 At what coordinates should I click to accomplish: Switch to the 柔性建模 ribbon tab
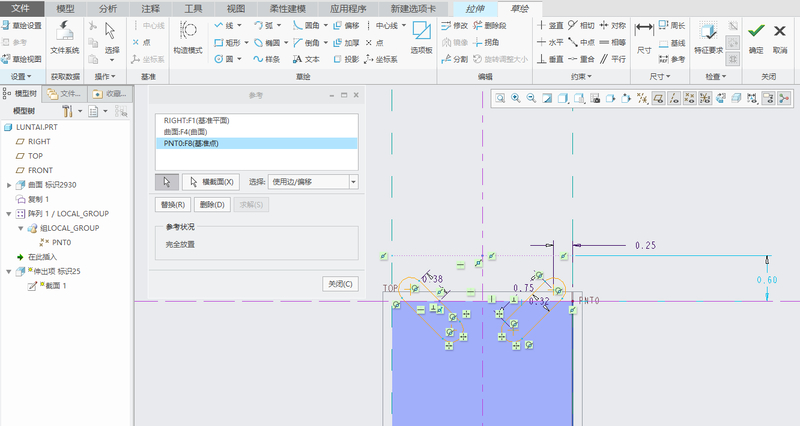[x=288, y=9]
